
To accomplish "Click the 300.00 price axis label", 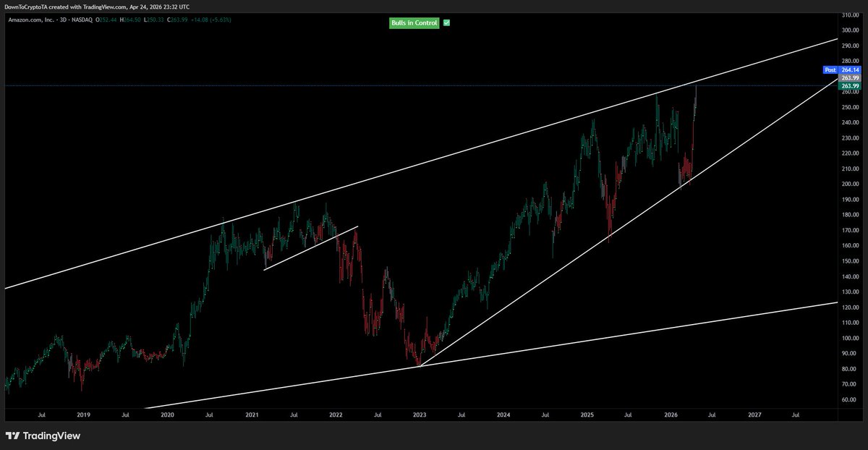I will 850,30.
